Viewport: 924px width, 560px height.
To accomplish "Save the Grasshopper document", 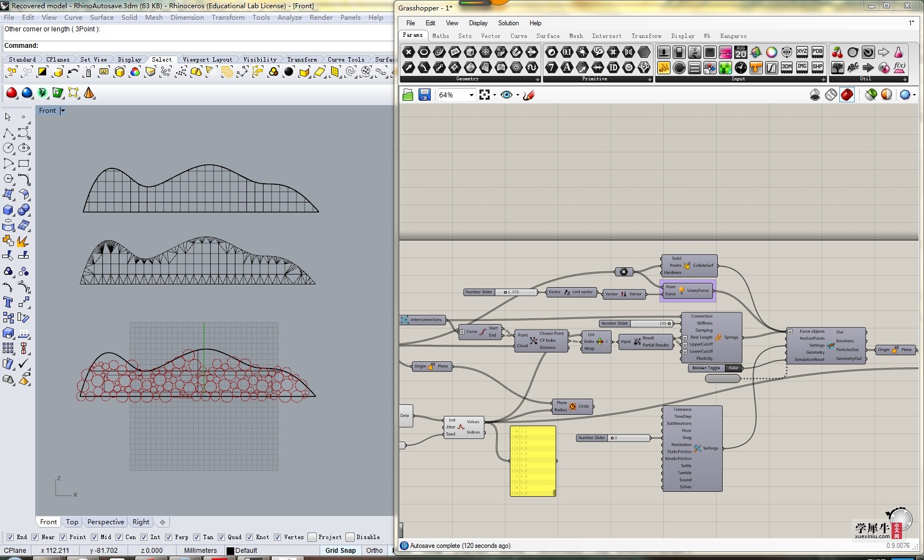I will 424,95.
